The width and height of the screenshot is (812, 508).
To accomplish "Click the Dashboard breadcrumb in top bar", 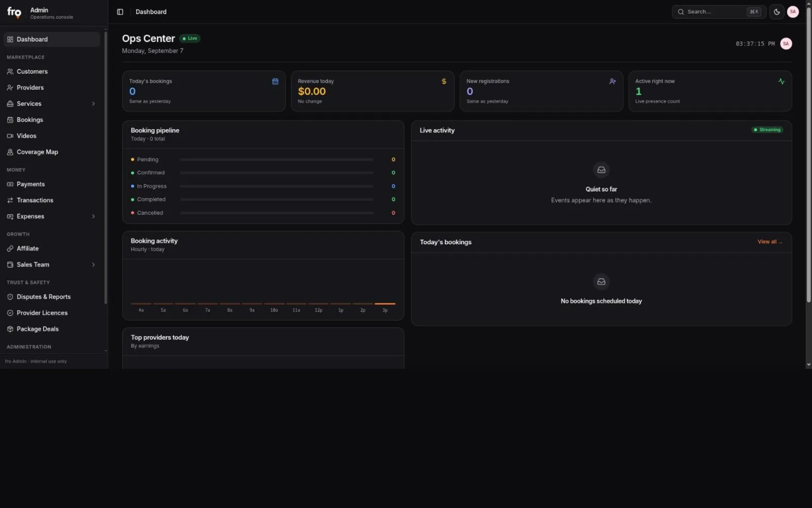I will click(x=151, y=12).
